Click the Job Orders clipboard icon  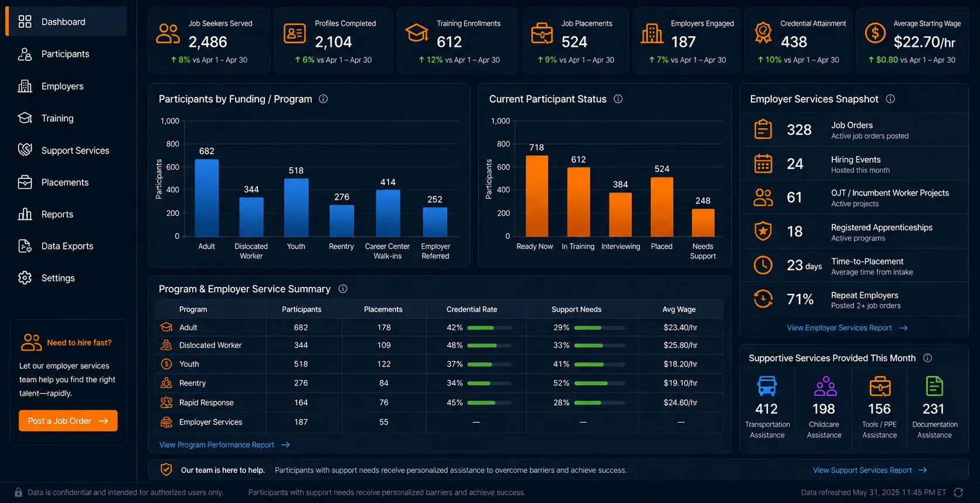point(763,129)
